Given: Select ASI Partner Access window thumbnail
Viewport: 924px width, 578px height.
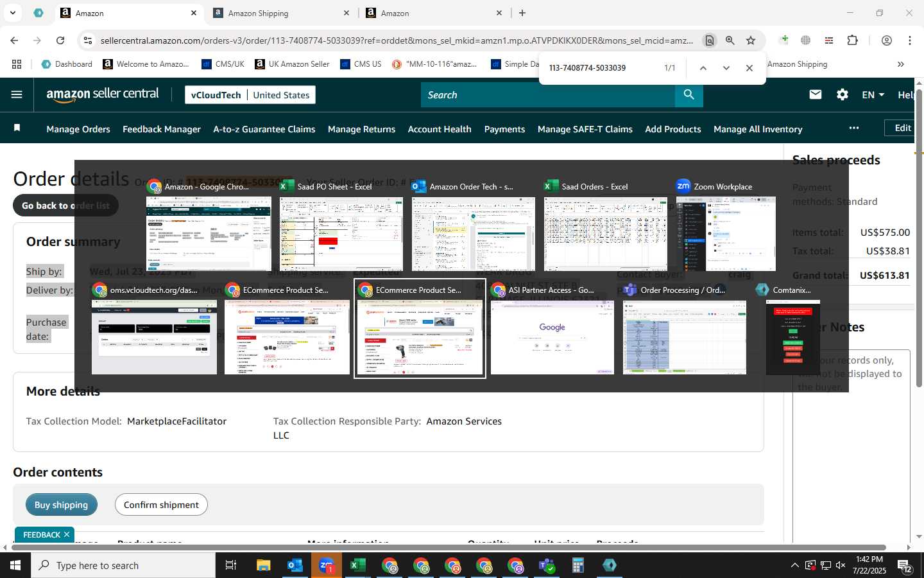Looking at the screenshot, I should click(x=552, y=329).
